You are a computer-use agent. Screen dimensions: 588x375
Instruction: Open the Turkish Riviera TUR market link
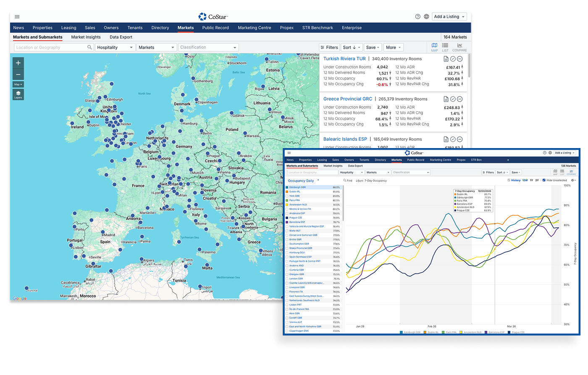pyautogui.click(x=344, y=59)
